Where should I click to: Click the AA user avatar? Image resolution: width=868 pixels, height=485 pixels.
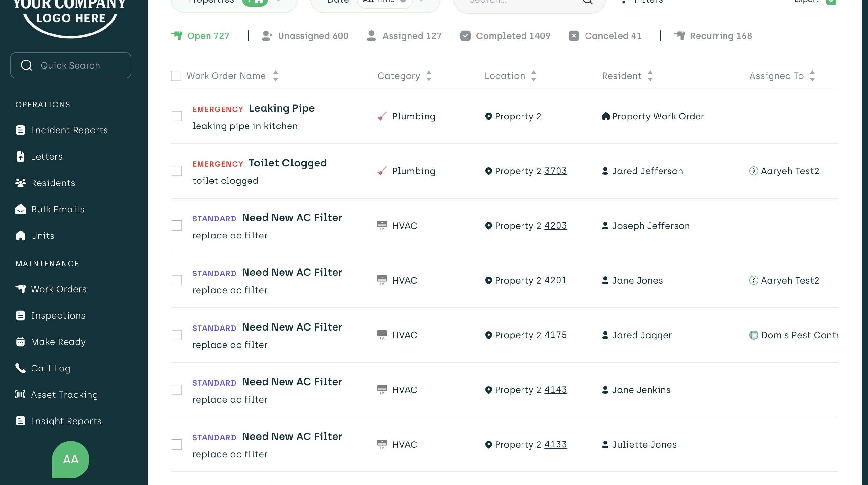coord(71,459)
